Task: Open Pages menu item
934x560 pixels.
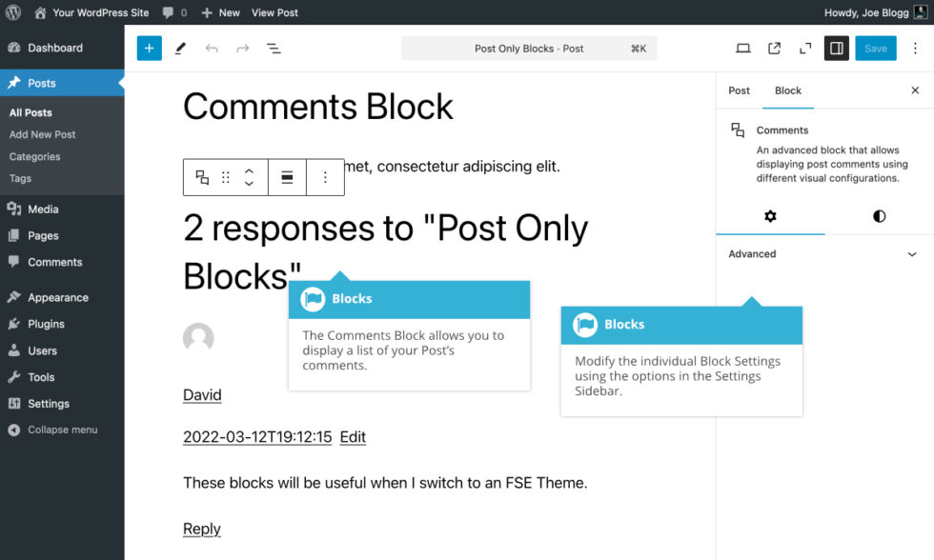Action: (62, 235)
